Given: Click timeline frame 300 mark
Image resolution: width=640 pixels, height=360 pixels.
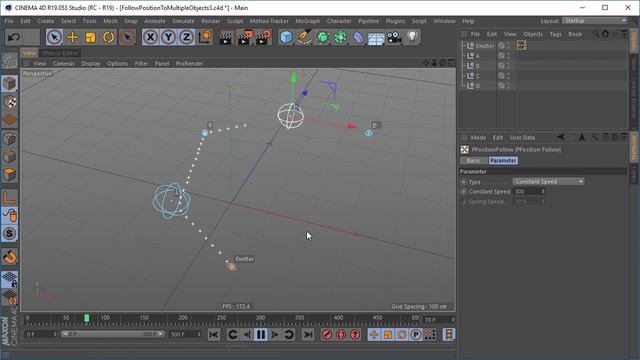Looking at the screenshot, I should (260, 318).
